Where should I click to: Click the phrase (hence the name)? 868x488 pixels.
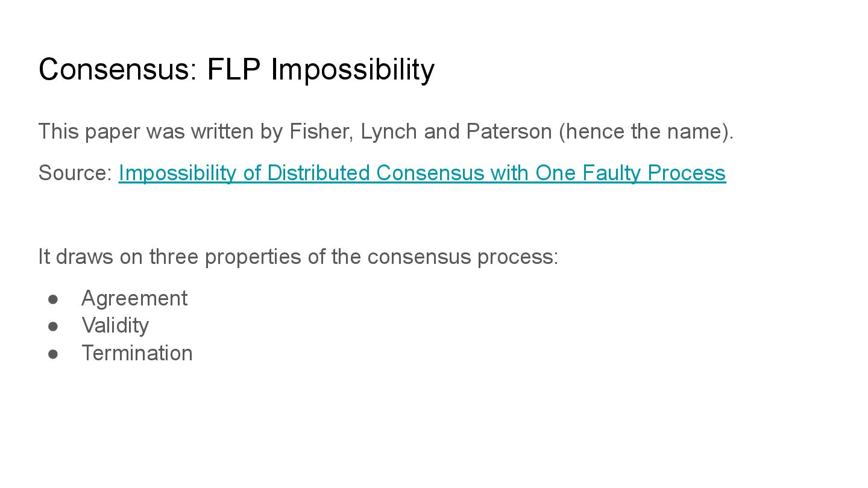tap(646, 131)
